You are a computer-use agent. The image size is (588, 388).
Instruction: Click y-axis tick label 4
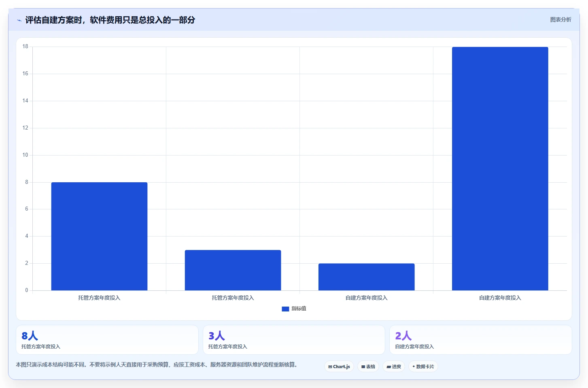click(x=27, y=236)
